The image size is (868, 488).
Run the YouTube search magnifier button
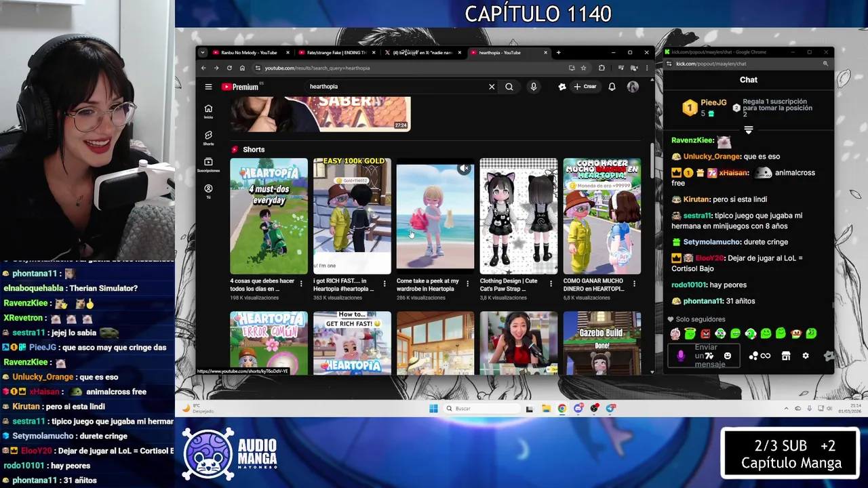pos(509,87)
